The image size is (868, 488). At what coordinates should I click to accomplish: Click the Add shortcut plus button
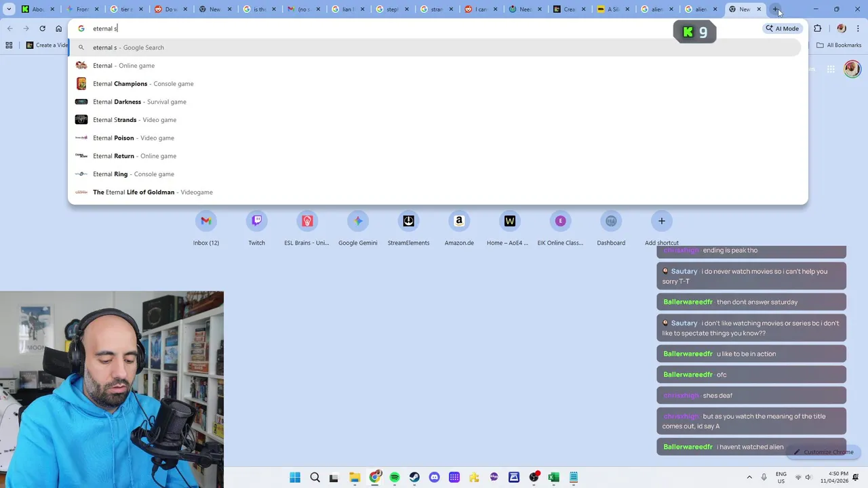[662, 221]
